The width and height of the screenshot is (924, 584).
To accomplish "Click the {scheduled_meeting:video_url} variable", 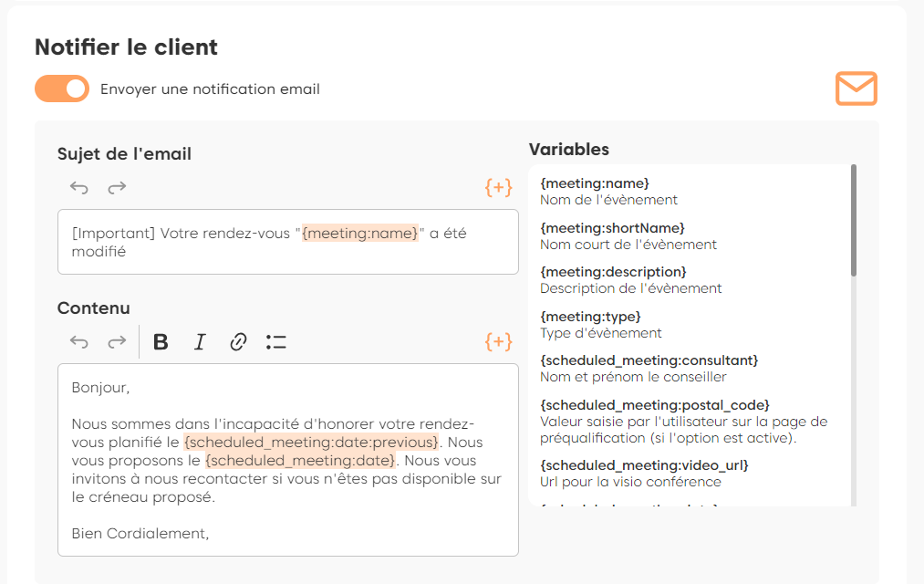I will (644, 465).
